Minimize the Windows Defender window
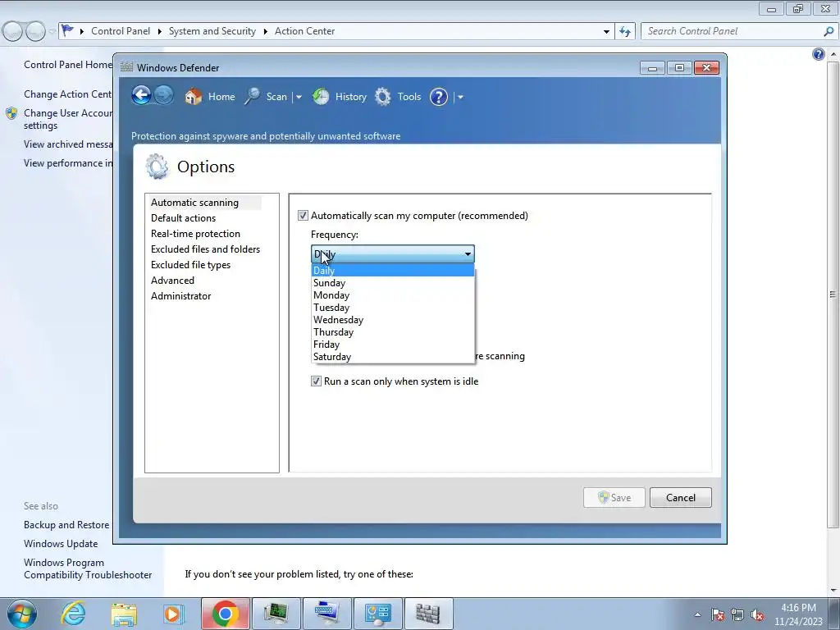 tap(652, 68)
